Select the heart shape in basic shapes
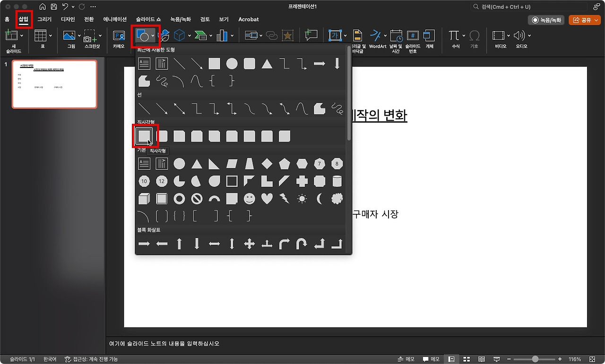This screenshot has height=364, width=605. pyautogui.click(x=267, y=199)
